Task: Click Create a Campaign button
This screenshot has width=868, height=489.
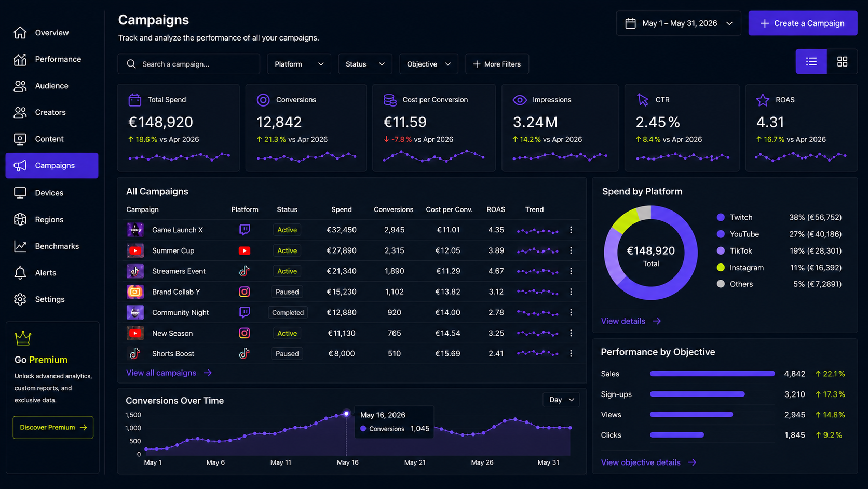Action: tap(803, 23)
